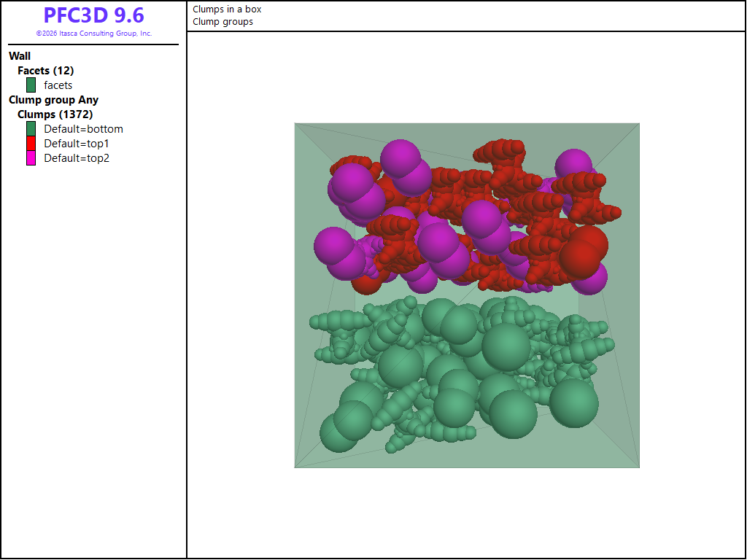Click the Default=bottom legend label
Image resolution: width=747 pixels, height=560 pixels.
click(83, 129)
